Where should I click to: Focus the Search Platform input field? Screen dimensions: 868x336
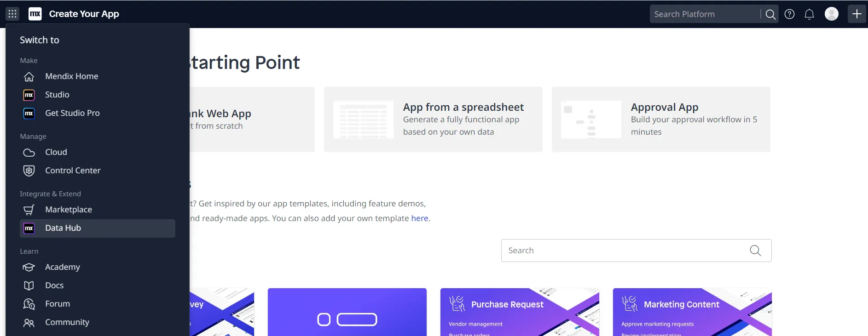704,14
